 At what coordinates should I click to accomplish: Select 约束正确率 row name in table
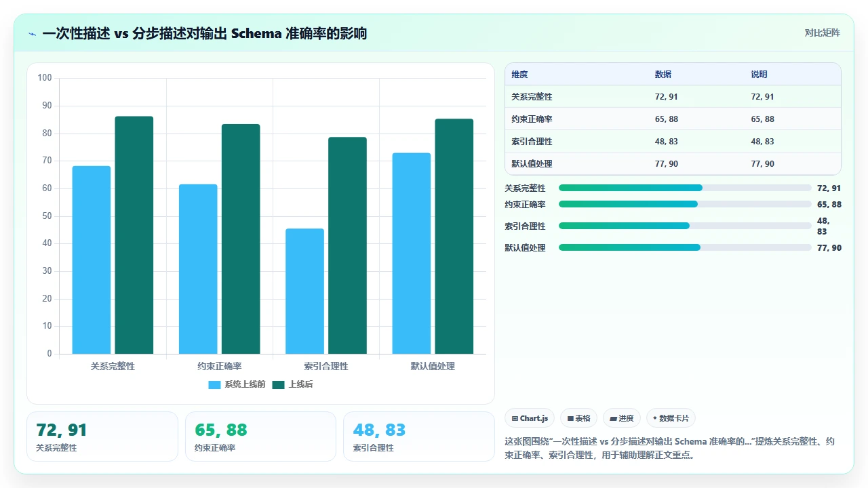point(532,119)
